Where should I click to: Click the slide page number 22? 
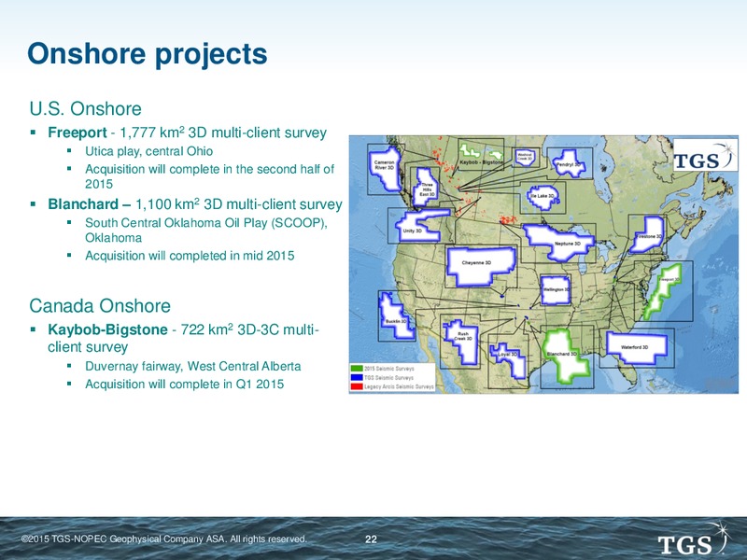pyautogui.click(x=371, y=539)
